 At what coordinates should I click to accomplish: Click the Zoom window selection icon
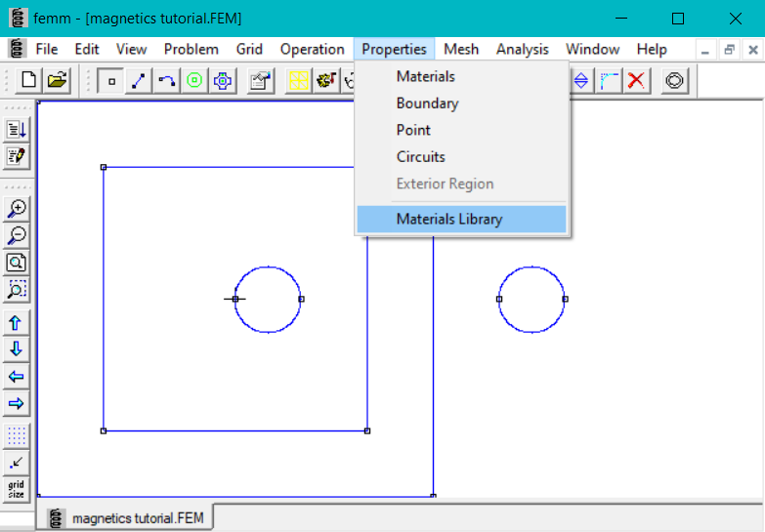pos(17,290)
